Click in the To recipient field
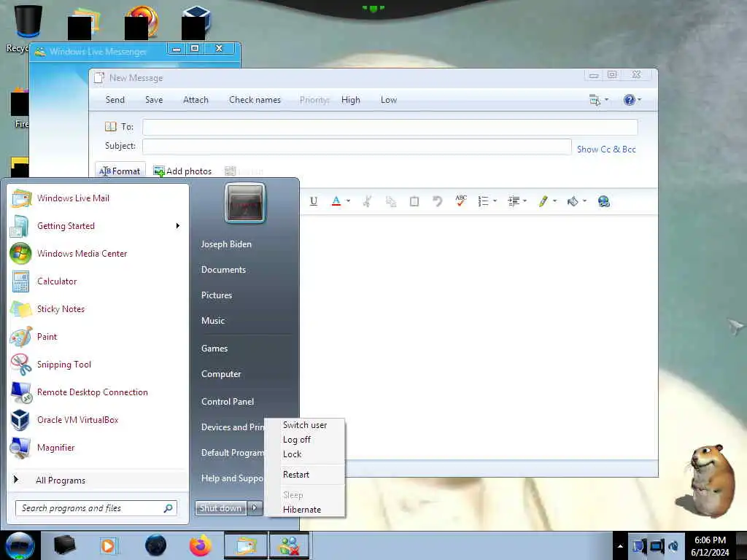 390,127
